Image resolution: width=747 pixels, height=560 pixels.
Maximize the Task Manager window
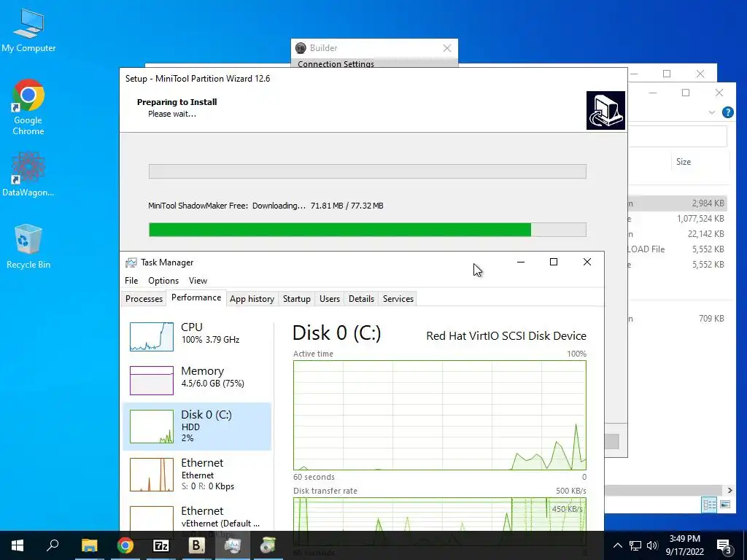554,262
